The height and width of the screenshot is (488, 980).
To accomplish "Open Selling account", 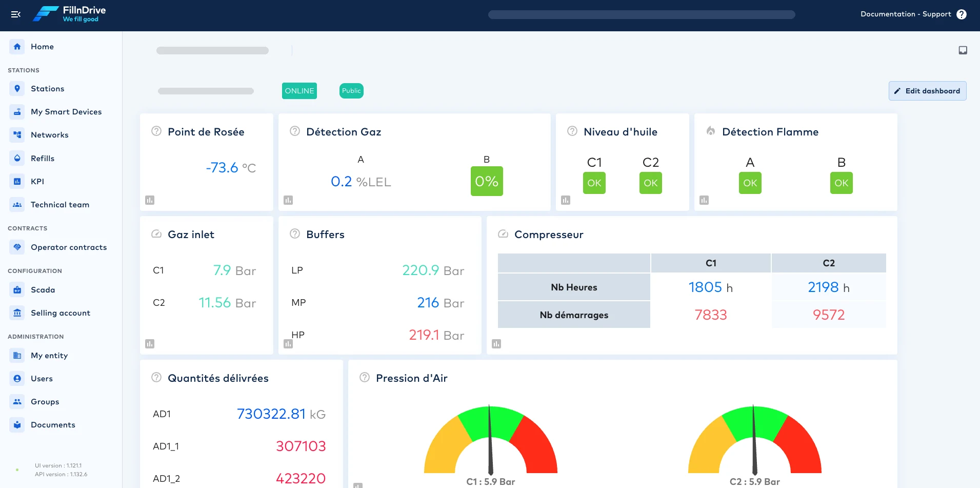I will point(61,313).
